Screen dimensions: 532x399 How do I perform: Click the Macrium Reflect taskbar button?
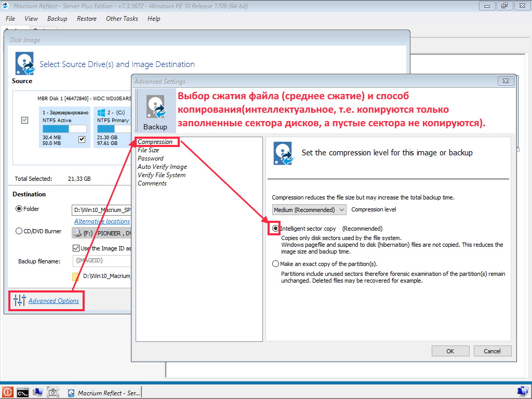pos(103,393)
